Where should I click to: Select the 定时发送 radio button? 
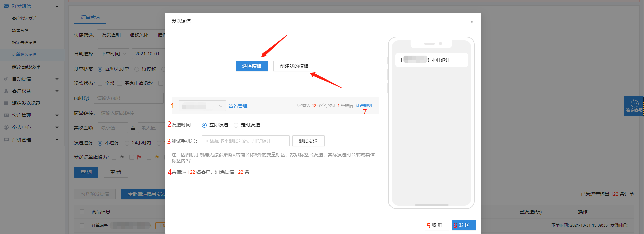coord(236,125)
